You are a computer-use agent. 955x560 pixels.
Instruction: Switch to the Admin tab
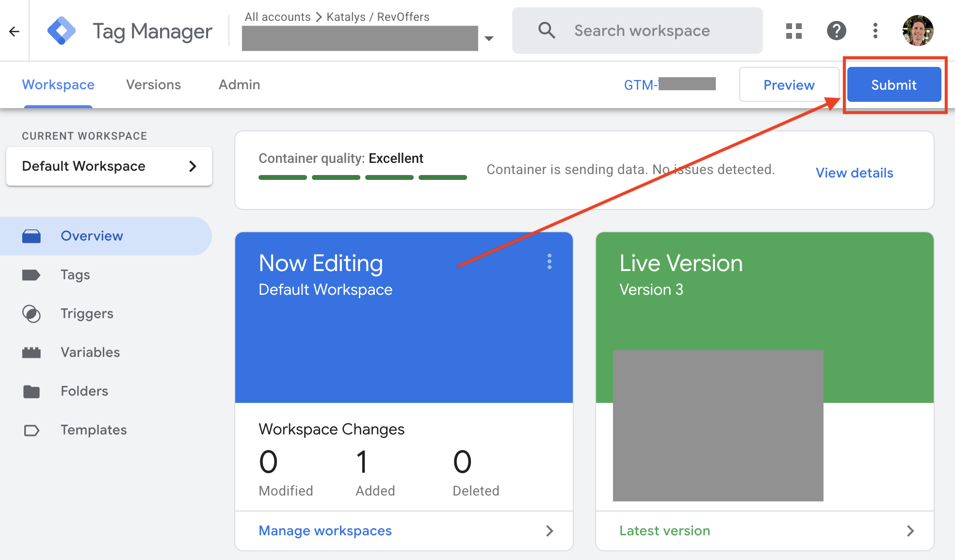point(239,85)
